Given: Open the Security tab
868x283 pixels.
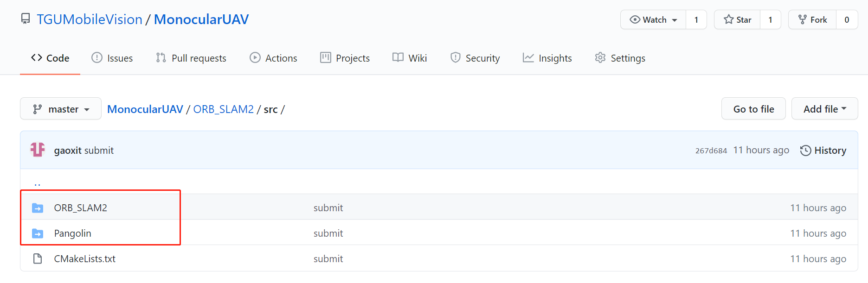Looking at the screenshot, I should (475, 58).
